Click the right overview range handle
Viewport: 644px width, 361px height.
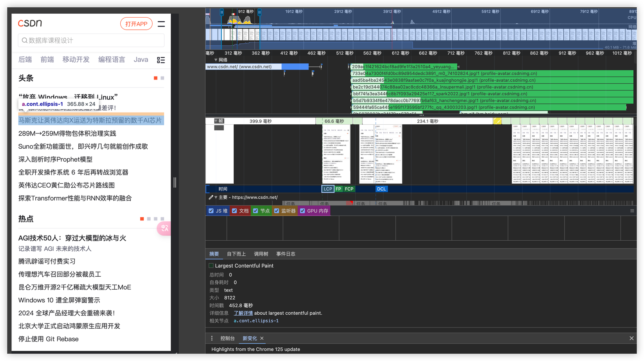pyautogui.click(x=259, y=12)
